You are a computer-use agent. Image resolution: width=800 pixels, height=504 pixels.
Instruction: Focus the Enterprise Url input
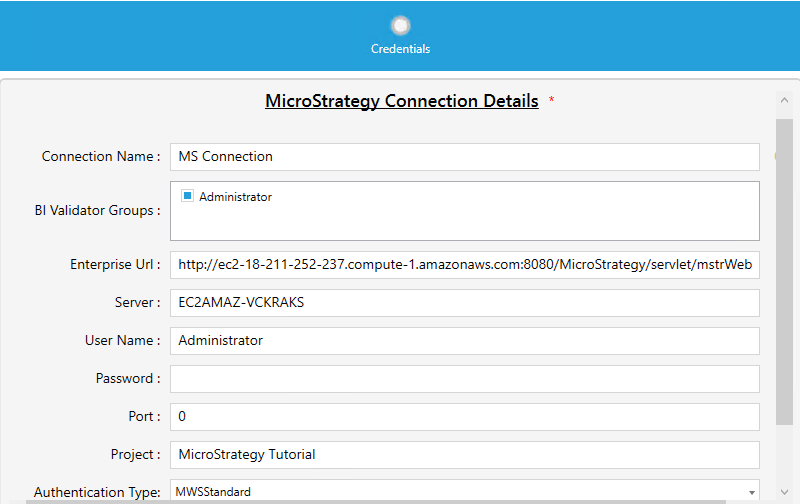pos(465,265)
